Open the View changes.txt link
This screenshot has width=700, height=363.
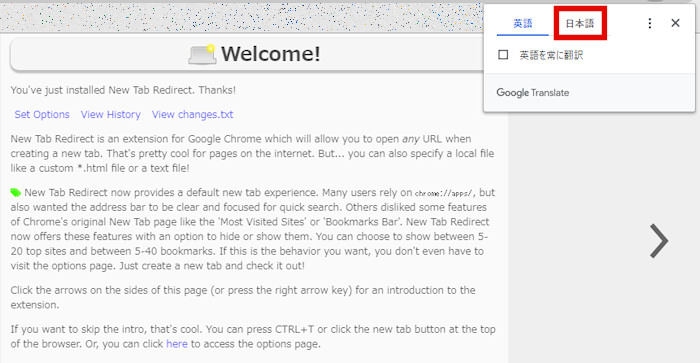click(192, 114)
